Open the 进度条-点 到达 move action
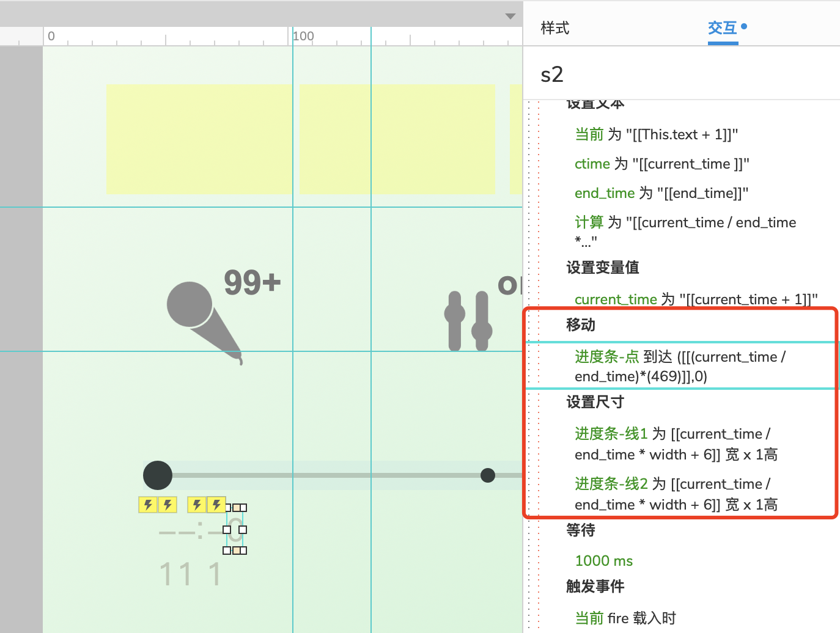 coord(680,366)
